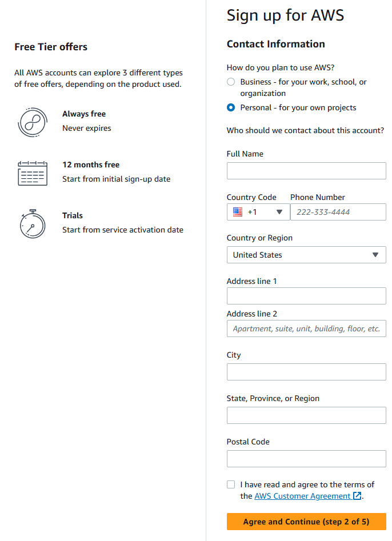Click the Trials stopwatch icon
This screenshot has height=541, width=392.
(32, 223)
